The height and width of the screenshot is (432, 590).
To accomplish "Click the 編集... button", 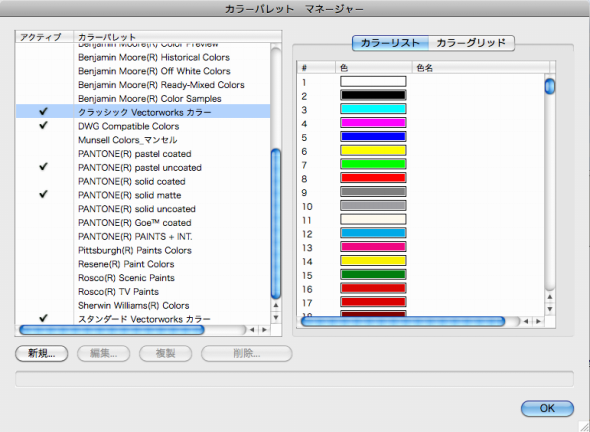I will click(103, 354).
